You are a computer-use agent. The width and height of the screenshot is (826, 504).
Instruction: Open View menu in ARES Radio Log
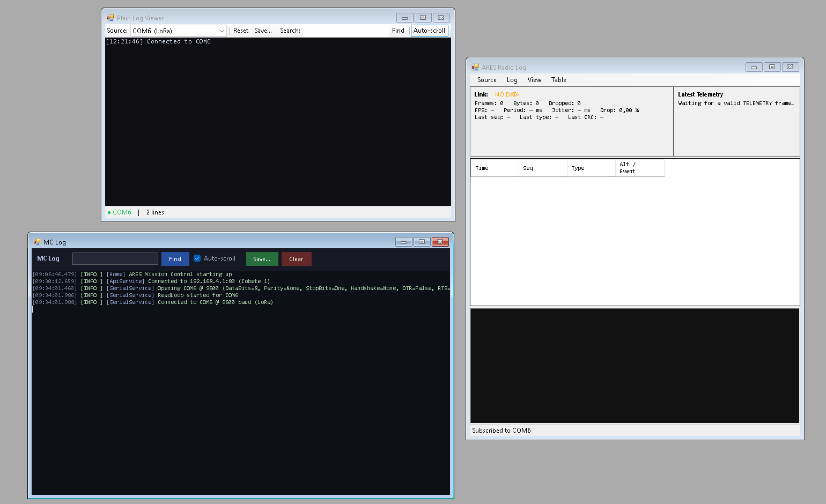(x=534, y=80)
